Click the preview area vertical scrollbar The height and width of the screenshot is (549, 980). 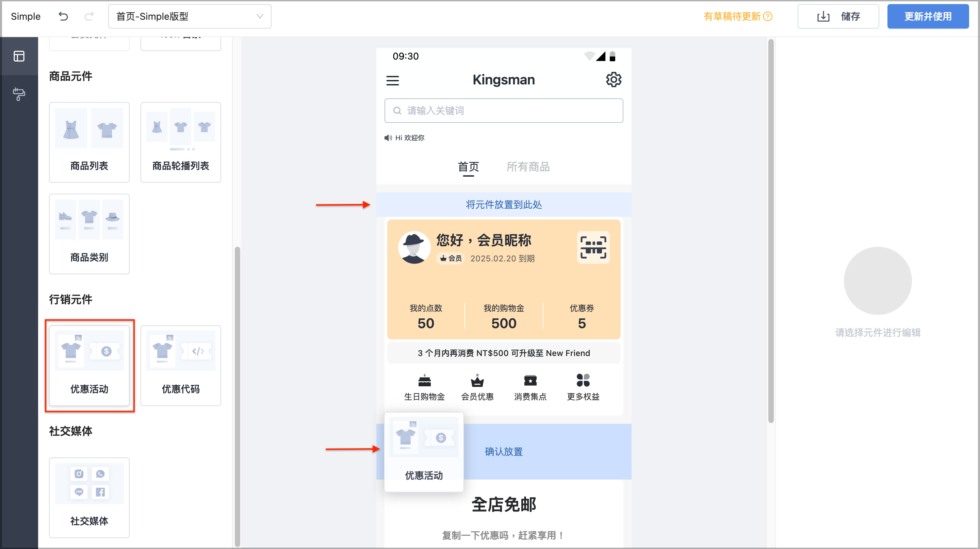(771, 231)
